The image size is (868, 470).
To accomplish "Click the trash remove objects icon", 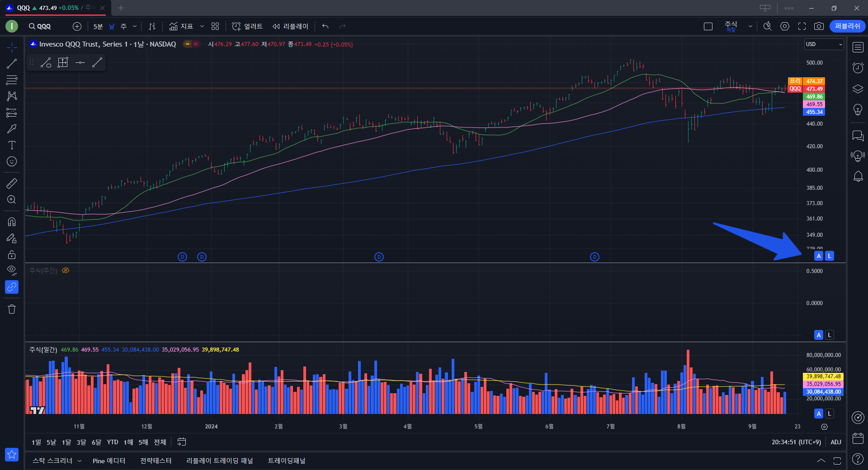I will point(12,309).
